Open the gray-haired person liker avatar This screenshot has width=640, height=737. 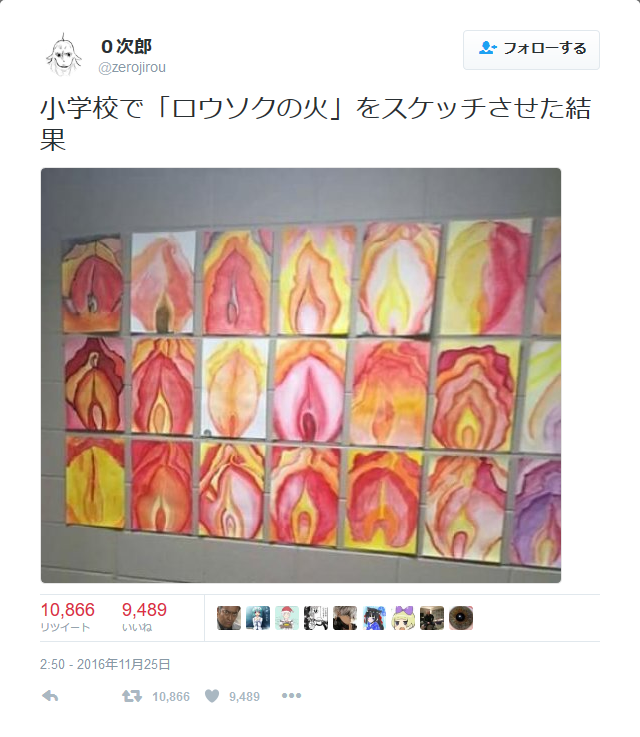(345, 618)
